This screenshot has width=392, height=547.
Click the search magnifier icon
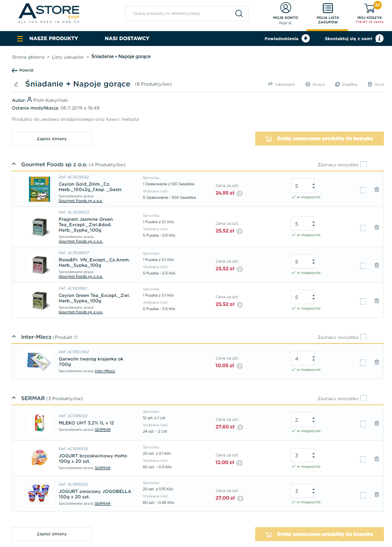[239, 13]
